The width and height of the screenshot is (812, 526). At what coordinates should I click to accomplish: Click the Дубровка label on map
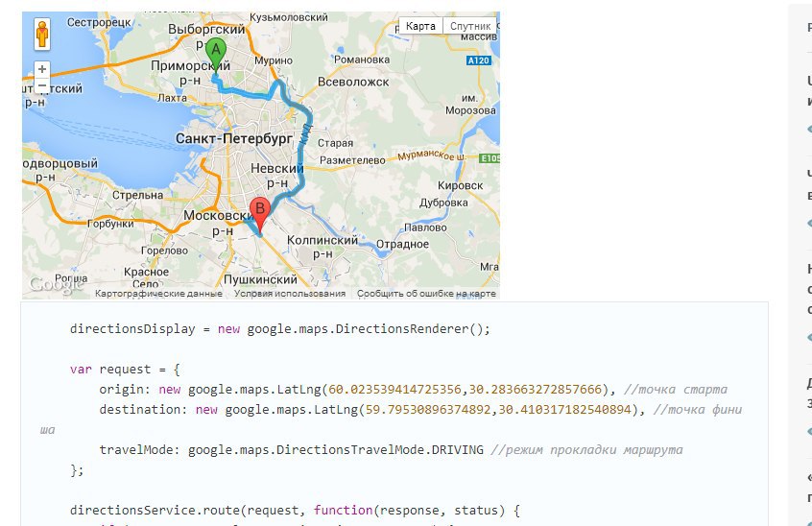click(443, 203)
